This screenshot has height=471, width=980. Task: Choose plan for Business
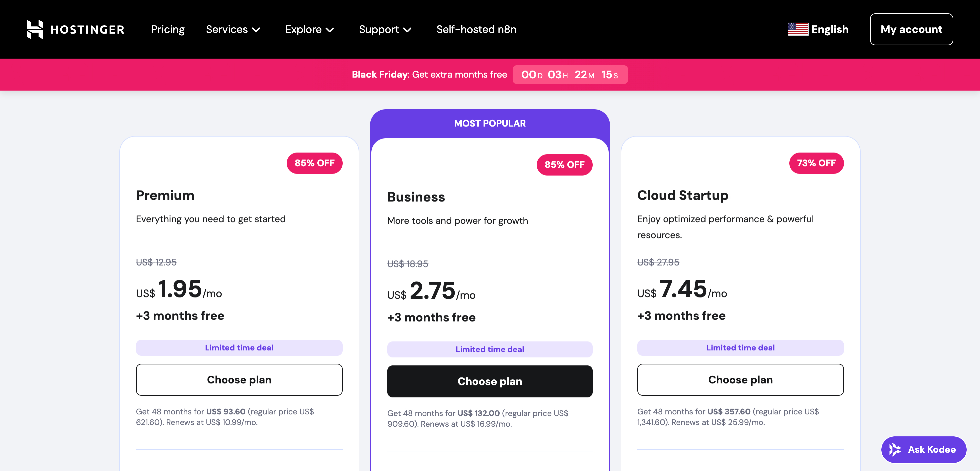tap(490, 381)
